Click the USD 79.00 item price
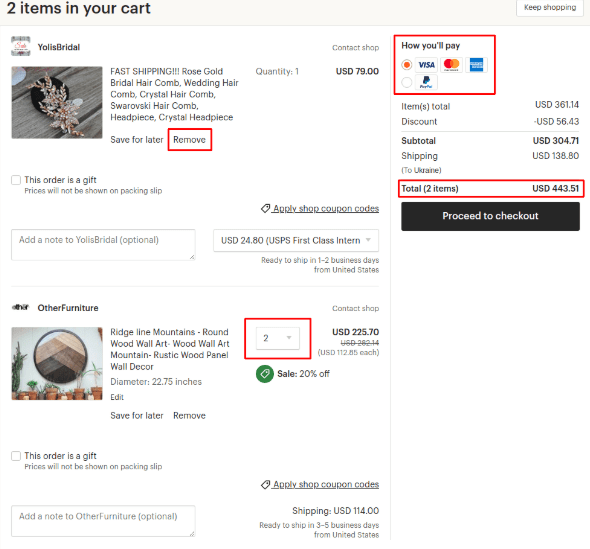Viewport: 590px width, 549px height. click(x=357, y=71)
